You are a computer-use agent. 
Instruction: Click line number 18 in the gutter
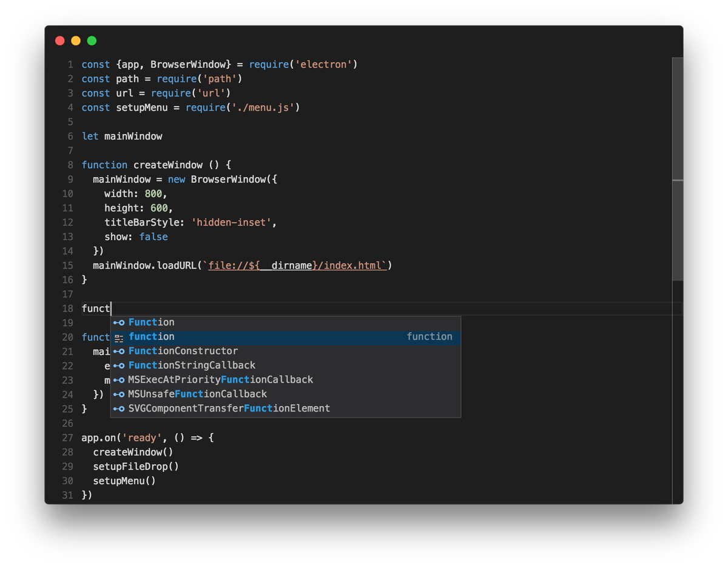click(67, 309)
